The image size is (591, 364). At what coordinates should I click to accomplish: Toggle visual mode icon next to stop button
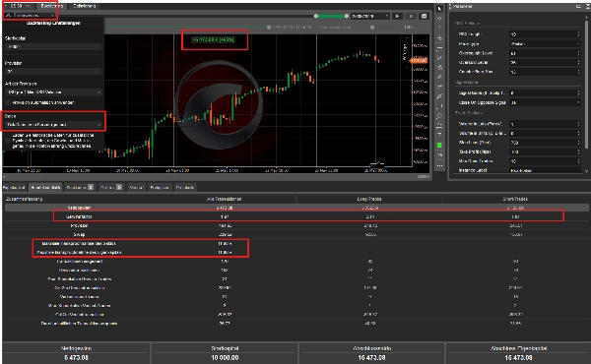(424, 16)
